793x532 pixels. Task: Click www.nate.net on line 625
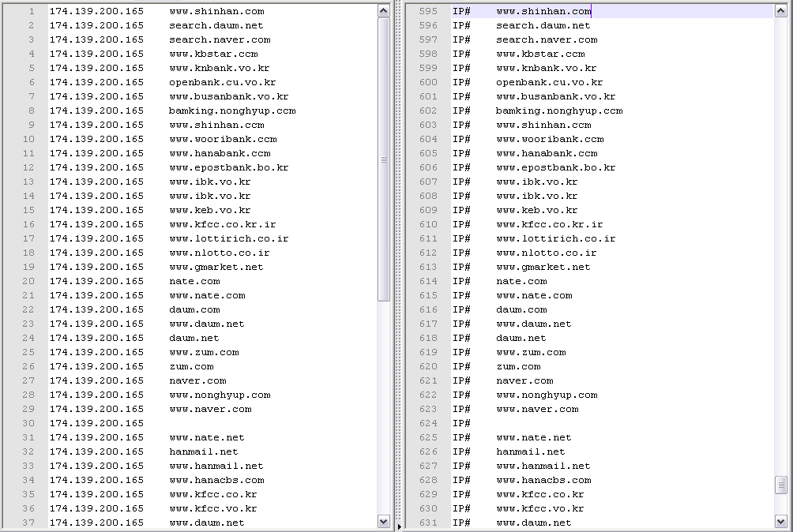tap(533, 437)
